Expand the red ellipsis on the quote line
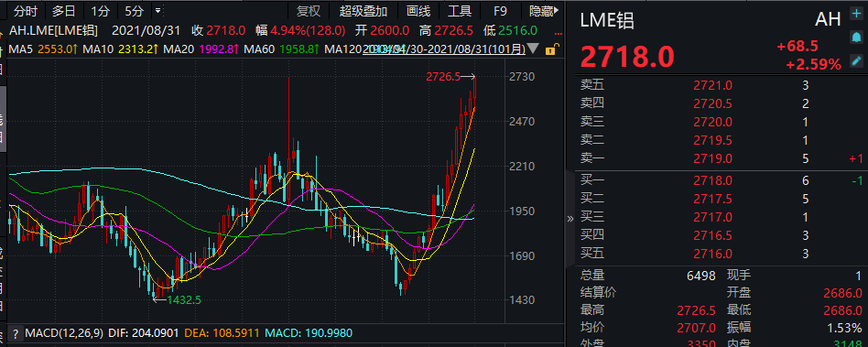 (557, 33)
